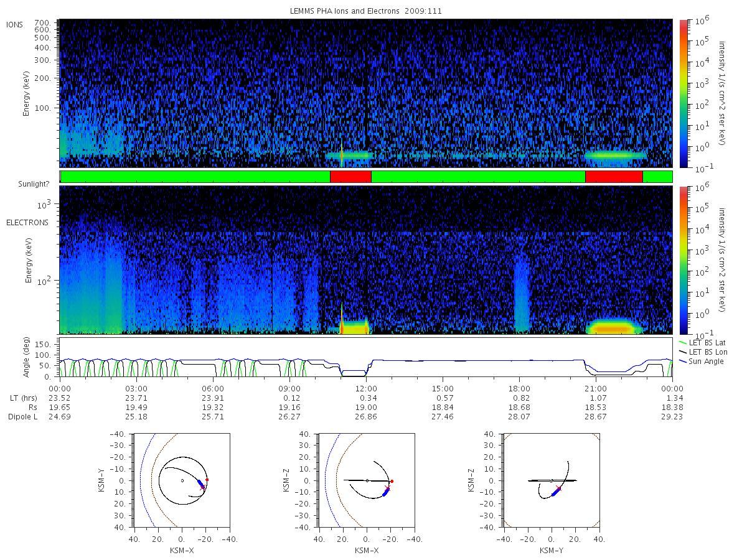This screenshot has width=747, height=560.
Task: Select the Rs value 18.38
Action: pos(672,408)
